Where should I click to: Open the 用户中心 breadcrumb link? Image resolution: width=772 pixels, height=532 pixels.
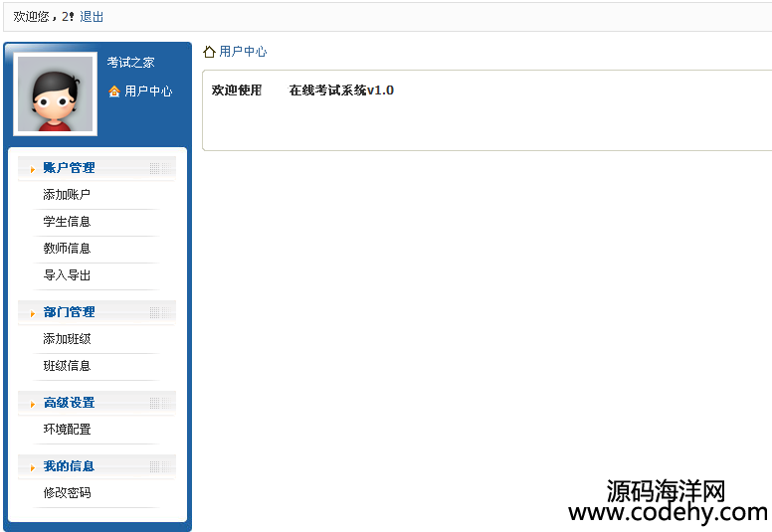pos(243,52)
